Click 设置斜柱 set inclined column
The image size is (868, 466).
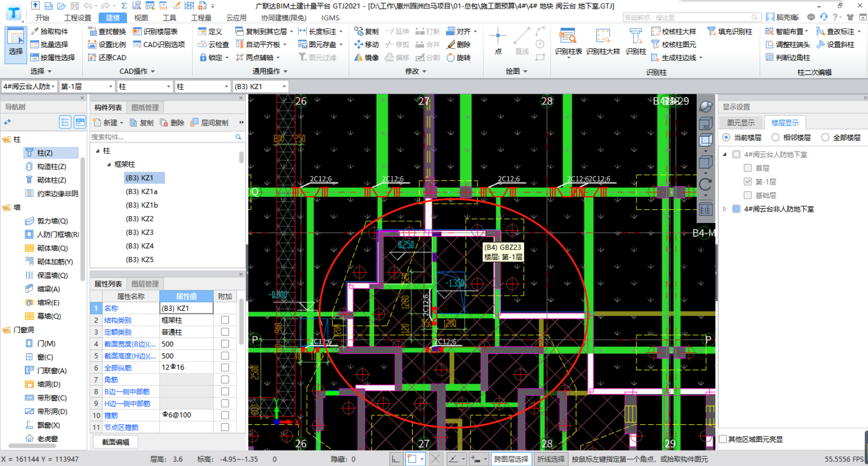point(836,44)
